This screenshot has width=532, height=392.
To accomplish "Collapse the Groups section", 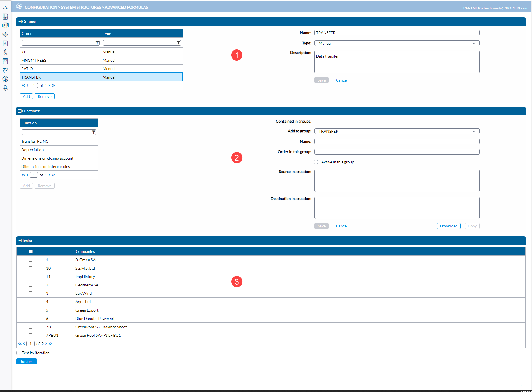I will pos(20,22).
